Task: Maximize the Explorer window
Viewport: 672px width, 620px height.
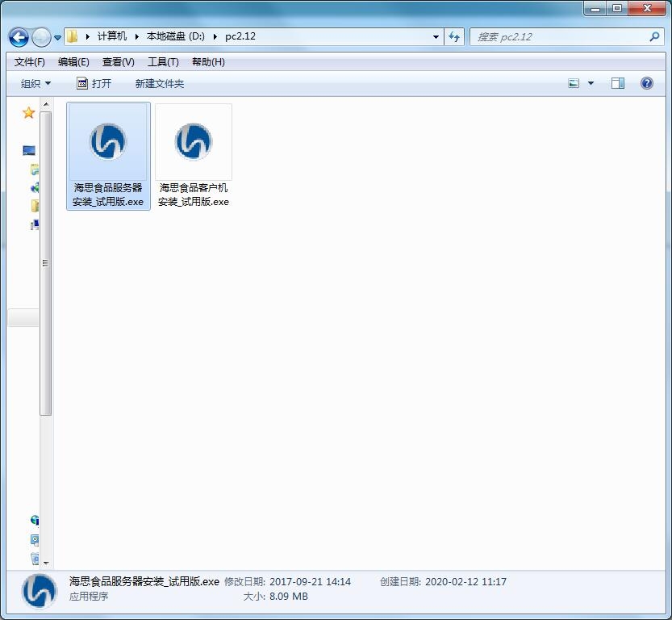Action: pyautogui.click(x=617, y=9)
